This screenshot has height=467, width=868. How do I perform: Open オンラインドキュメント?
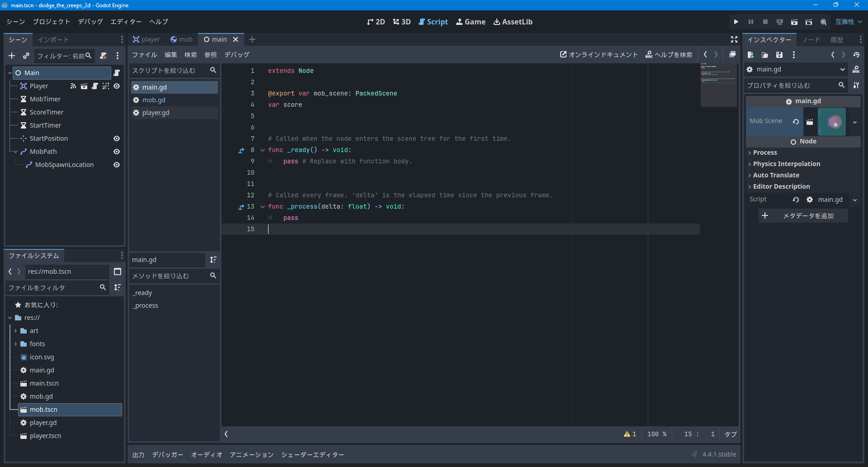point(598,54)
